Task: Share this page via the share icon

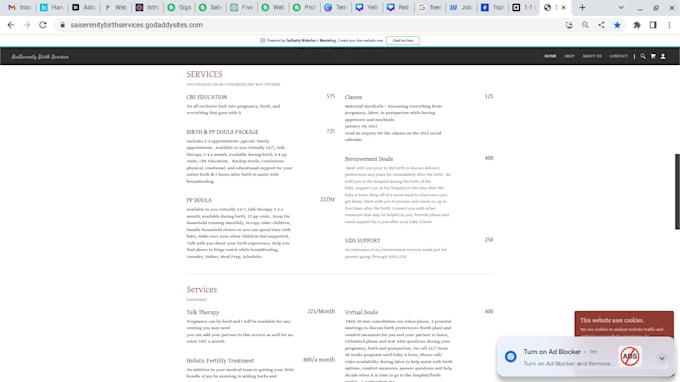Action: (601, 25)
